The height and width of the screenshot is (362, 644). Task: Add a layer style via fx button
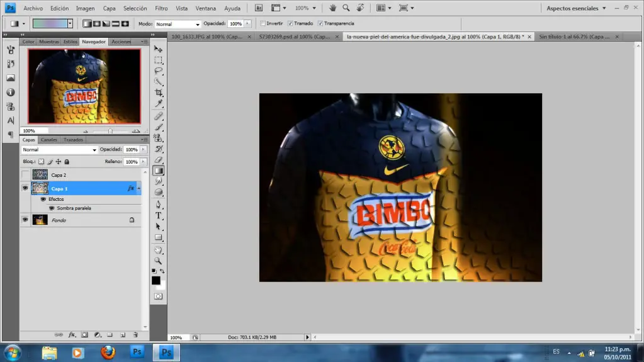(x=72, y=335)
